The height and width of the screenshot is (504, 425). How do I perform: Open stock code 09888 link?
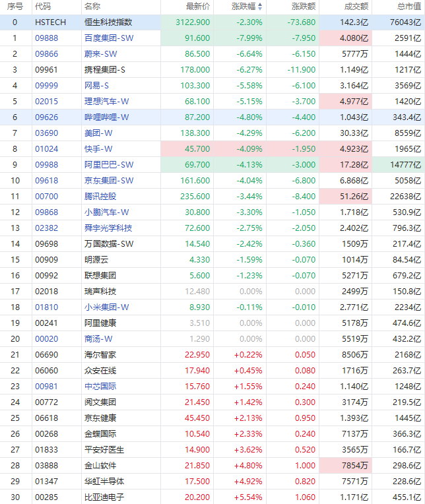(x=47, y=38)
